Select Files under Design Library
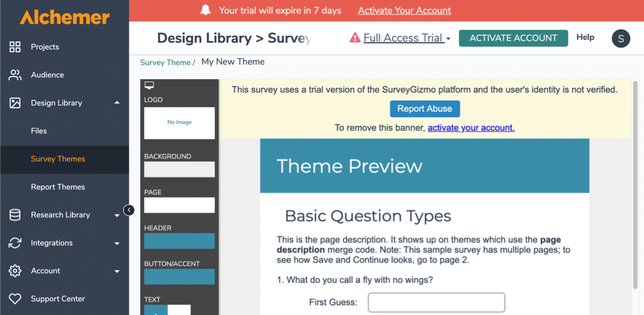 [x=39, y=131]
